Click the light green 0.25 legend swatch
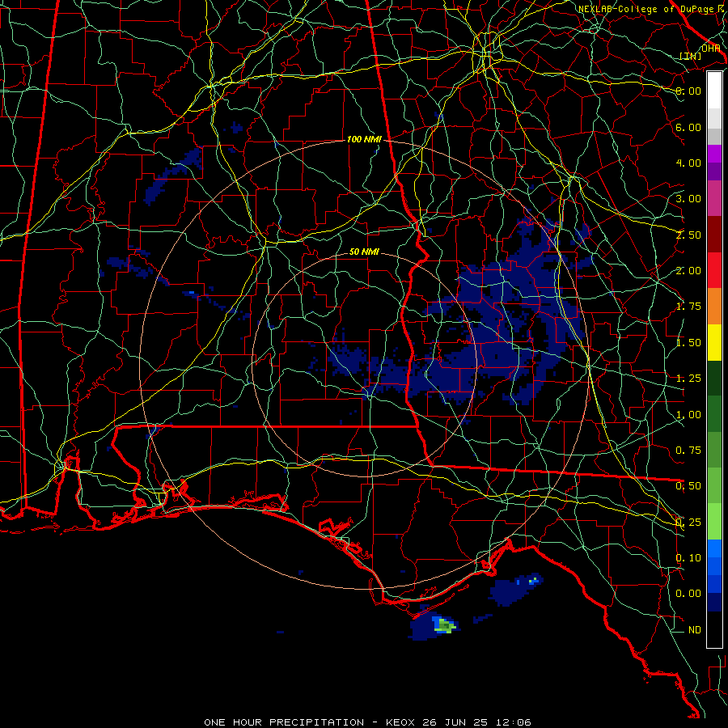Viewport: 728px width, 728px height. (714, 522)
